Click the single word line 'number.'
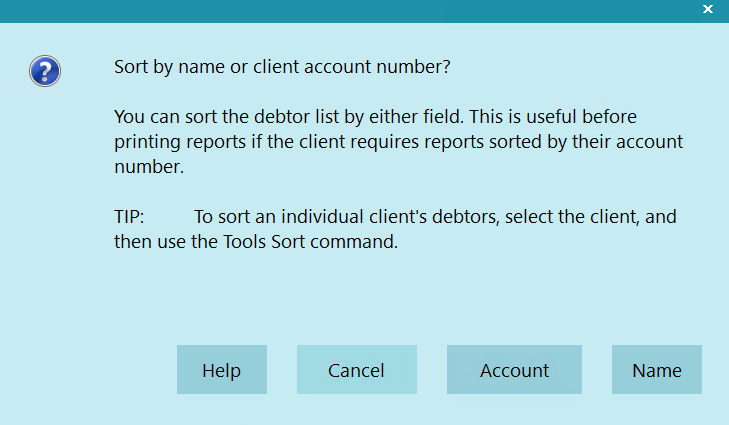Image resolution: width=729 pixels, height=425 pixels. point(149,167)
